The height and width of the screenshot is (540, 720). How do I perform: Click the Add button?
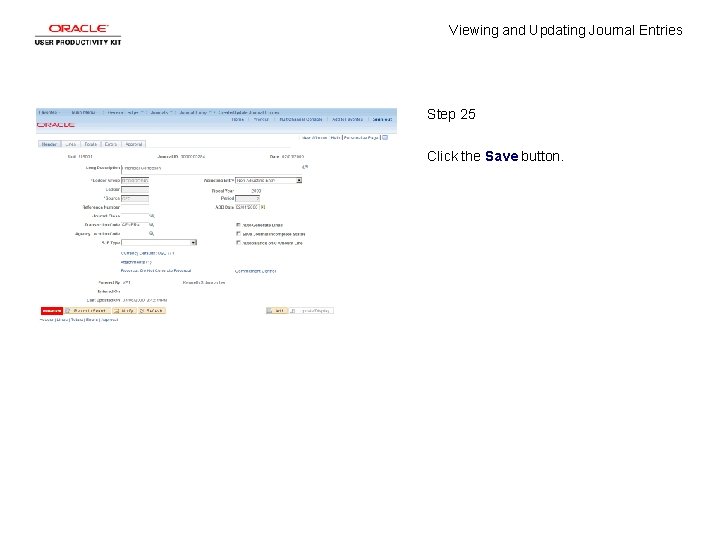[276, 311]
